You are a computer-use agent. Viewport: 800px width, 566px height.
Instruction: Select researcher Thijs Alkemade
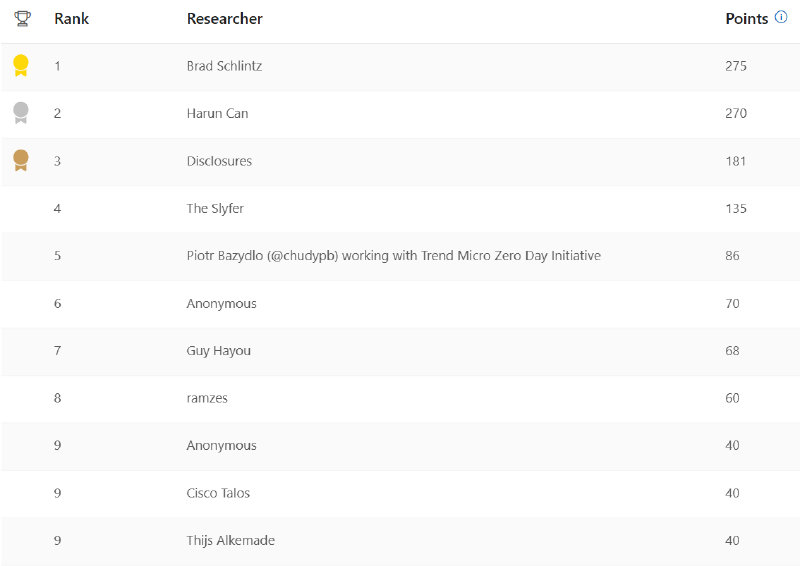coord(230,541)
